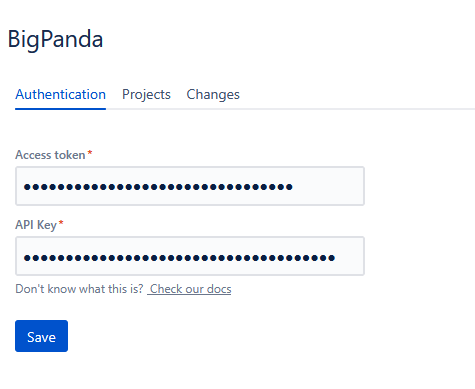Viewport: 475px width, 389px height.
Task: Click the API Key label text
Action: 36,225
